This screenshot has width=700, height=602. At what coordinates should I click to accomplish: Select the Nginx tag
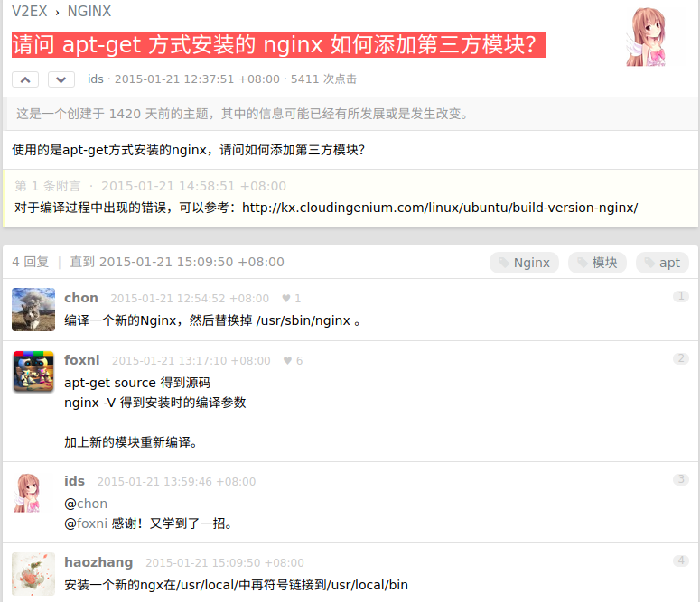point(524,263)
